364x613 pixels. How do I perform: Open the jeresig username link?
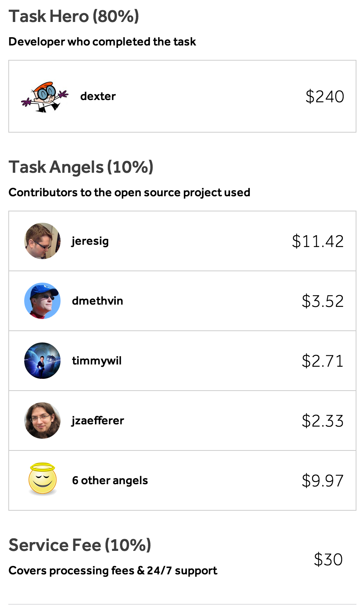(x=90, y=241)
